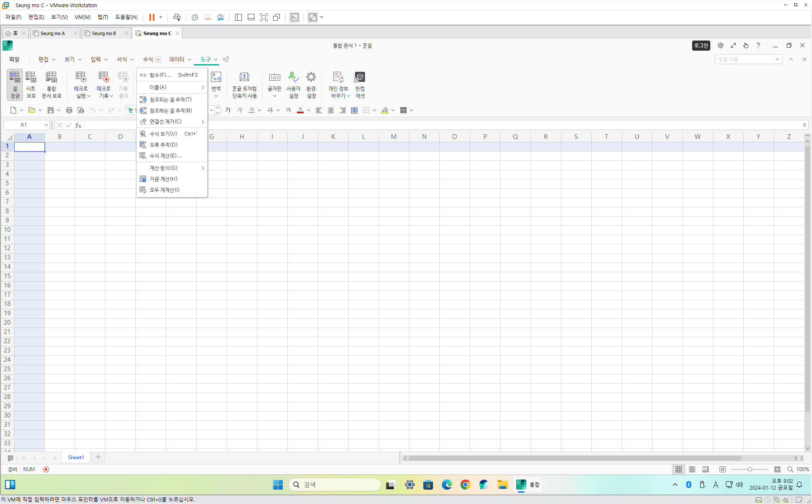Click the macro run (매크로 실행) icon
812x504 pixels.
click(81, 85)
